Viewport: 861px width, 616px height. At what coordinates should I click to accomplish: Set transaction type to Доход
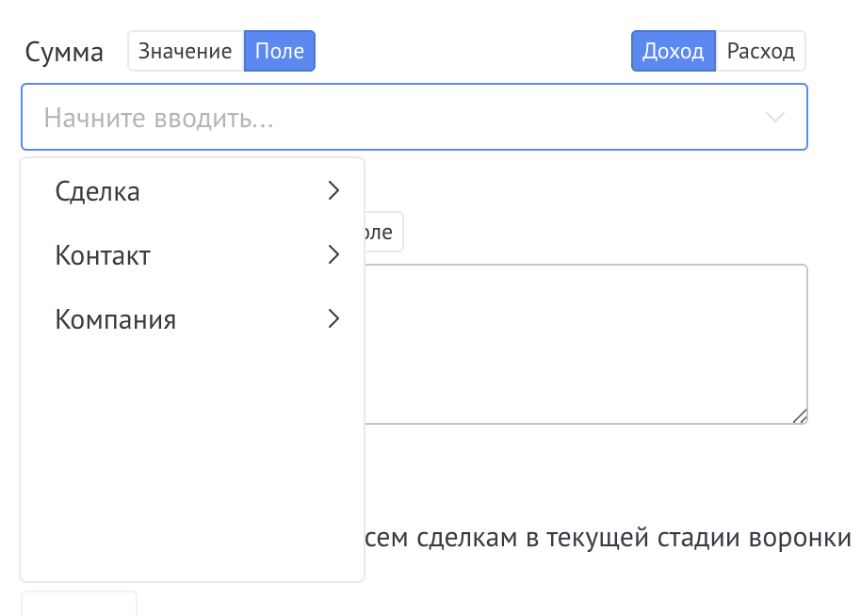pyautogui.click(x=673, y=51)
